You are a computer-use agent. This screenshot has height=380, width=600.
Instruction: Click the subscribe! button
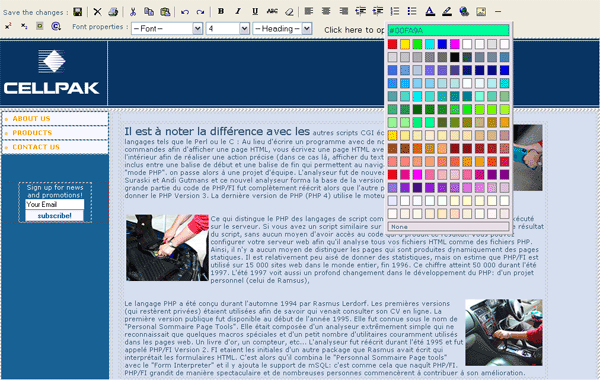click(54, 215)
